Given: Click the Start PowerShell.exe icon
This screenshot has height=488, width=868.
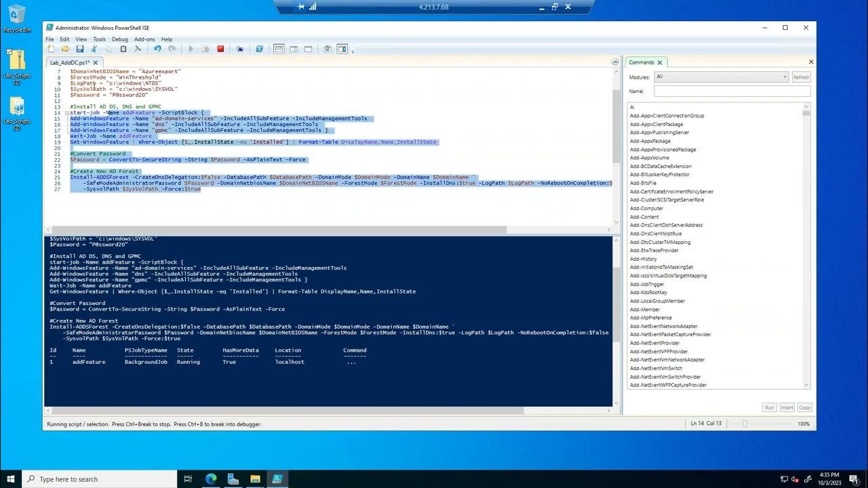Looking at the screenshot, I should tap(259, 49).
